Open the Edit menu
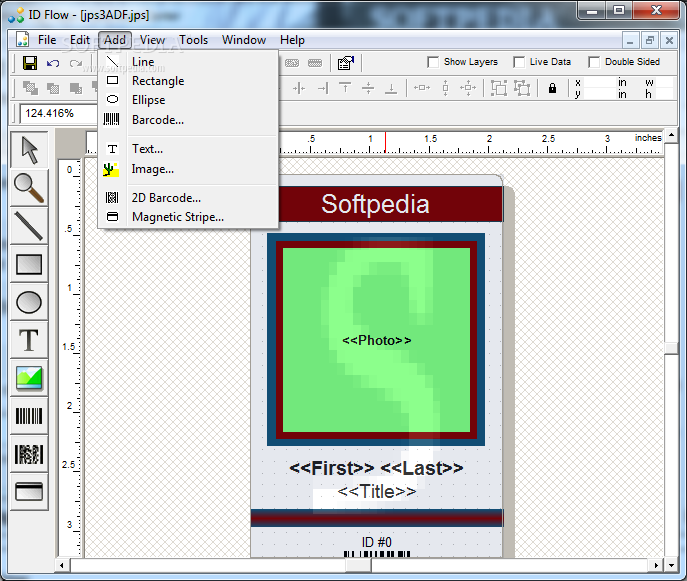687x581 pixels. [80, 40]
